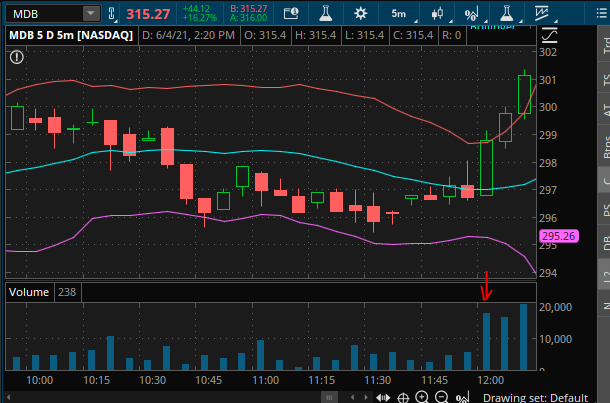
Task: Click the MDB 5 D 5m [NASDAQ] label
Action: (71, 35)
